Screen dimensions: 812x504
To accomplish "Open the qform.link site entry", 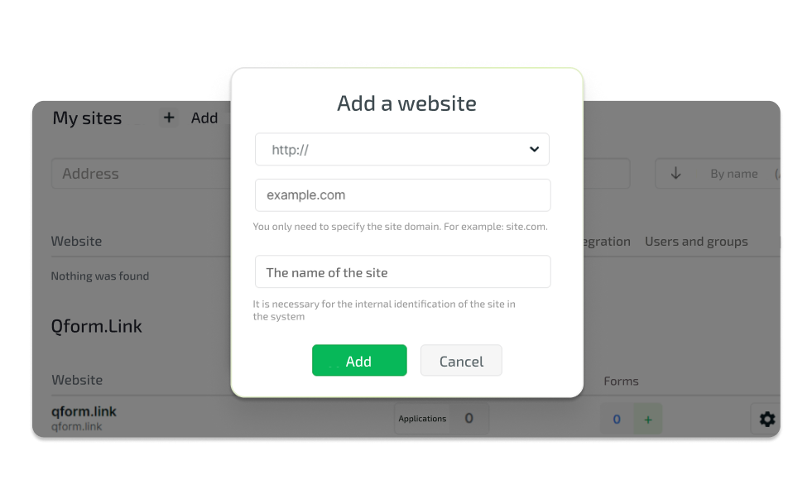I will point(84,412).
